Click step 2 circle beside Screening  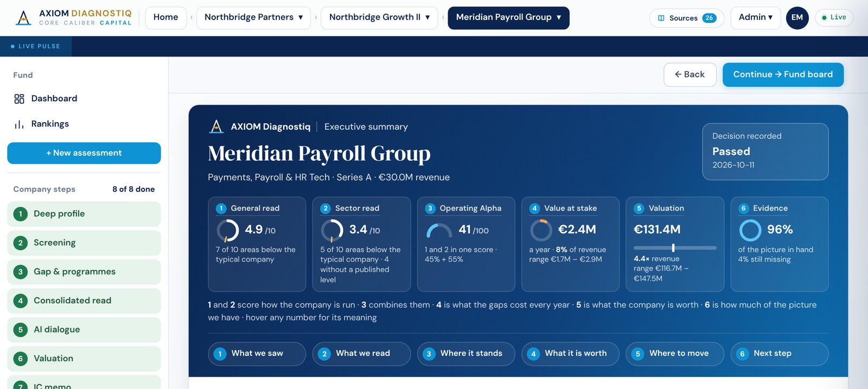coord(21,243)
